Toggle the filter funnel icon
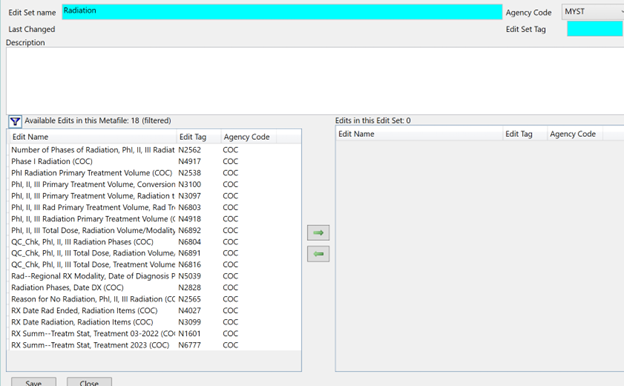The height and width of the screenshot is (386, 624). click(15, 121)
